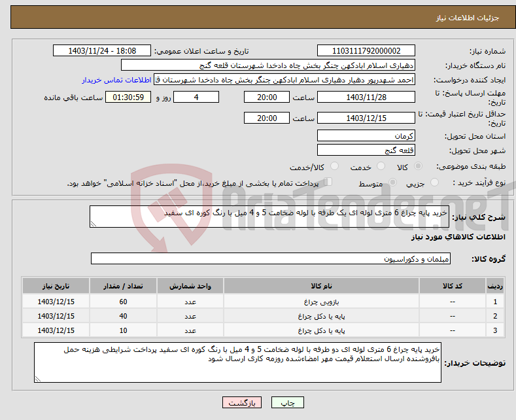Viewport: 516px width, 420px height.
Task: Click the نام کالا column header
Action: click(321, 286)
